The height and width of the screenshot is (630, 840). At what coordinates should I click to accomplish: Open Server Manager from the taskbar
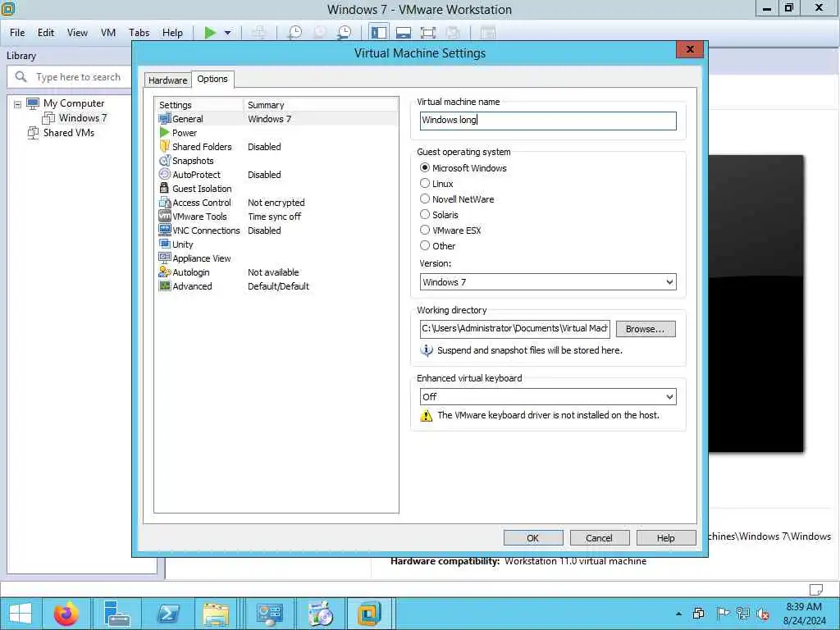[x=116, y=614]
